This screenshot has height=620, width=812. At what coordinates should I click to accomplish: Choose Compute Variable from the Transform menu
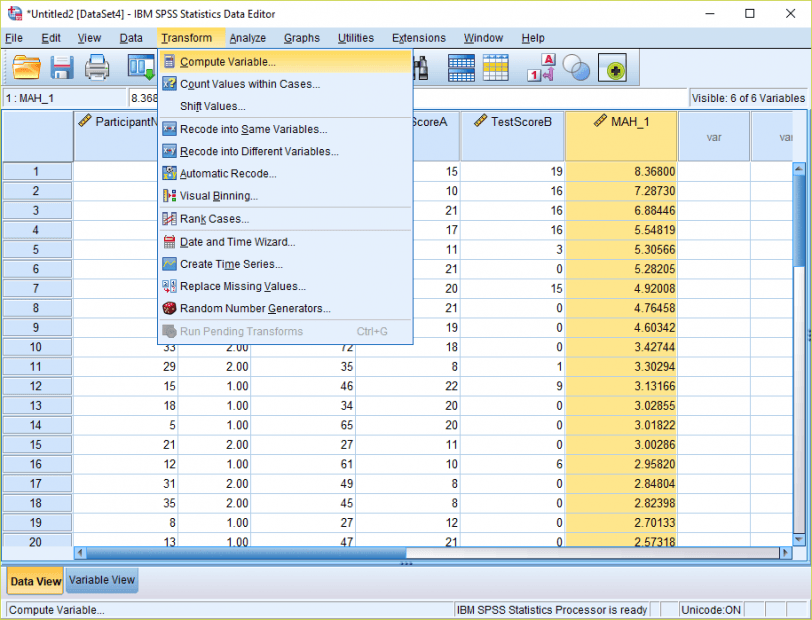(227, 62)
